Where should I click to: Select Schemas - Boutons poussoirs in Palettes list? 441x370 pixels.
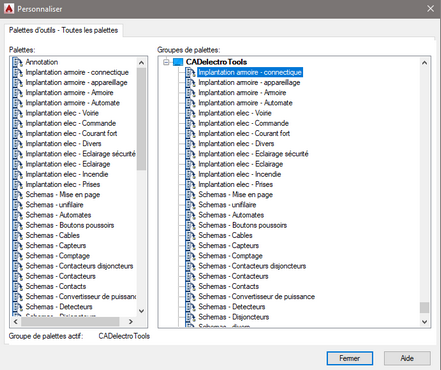pyautogui.click(x=70, y=225)
